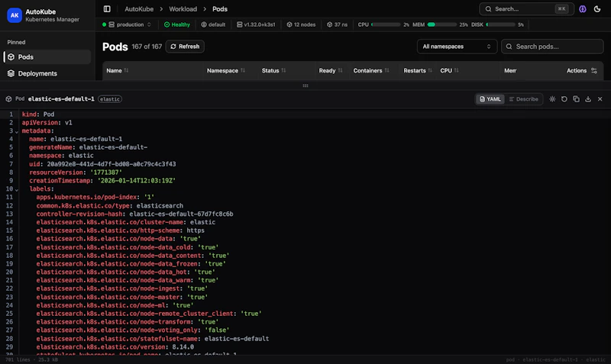Sort by Name column
The image size is (611, 364).
(118, 70)
